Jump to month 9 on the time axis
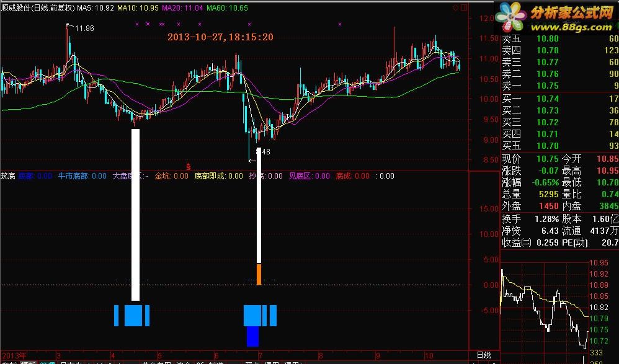Viewport: 619px width, 364px height. pos(378,356)
